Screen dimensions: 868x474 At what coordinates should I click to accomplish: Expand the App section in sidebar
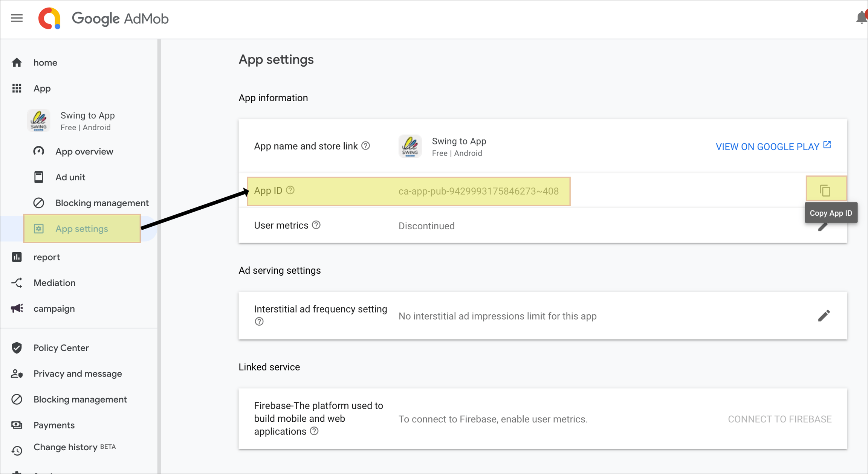pos(42,88)
